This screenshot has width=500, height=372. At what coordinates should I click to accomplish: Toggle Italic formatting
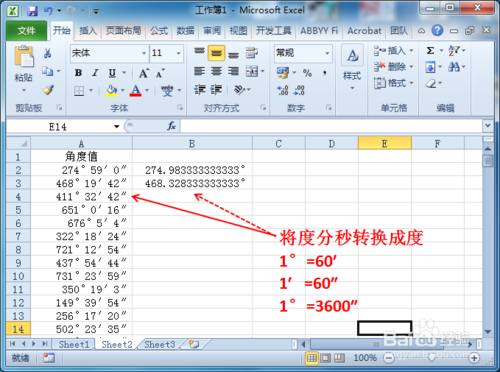pyautogui.click(x=95, y=73)
